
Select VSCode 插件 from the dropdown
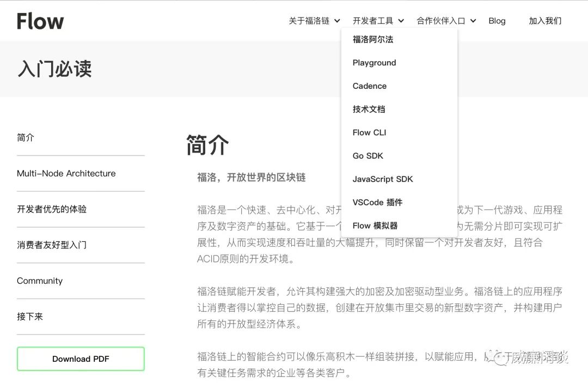(x=377, y=202)
